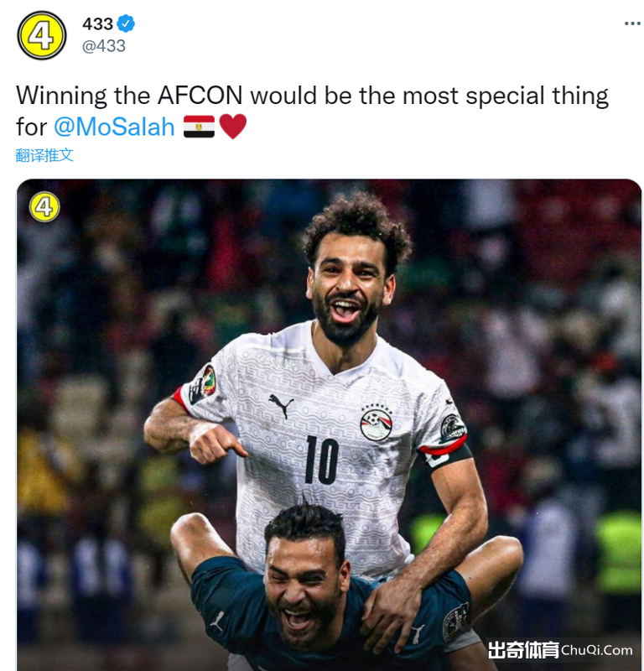This screenshot has width=644, height=671.
Task: Open the attached tweet photo
Action: [329, 424]
